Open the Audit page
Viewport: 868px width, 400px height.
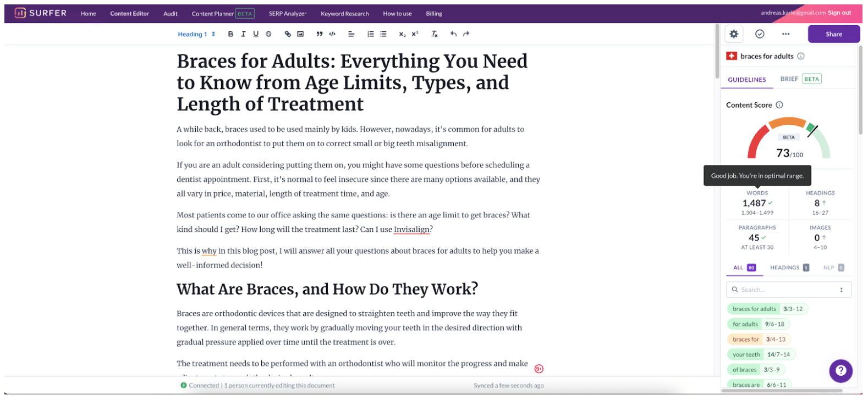(x=171, y=14)
